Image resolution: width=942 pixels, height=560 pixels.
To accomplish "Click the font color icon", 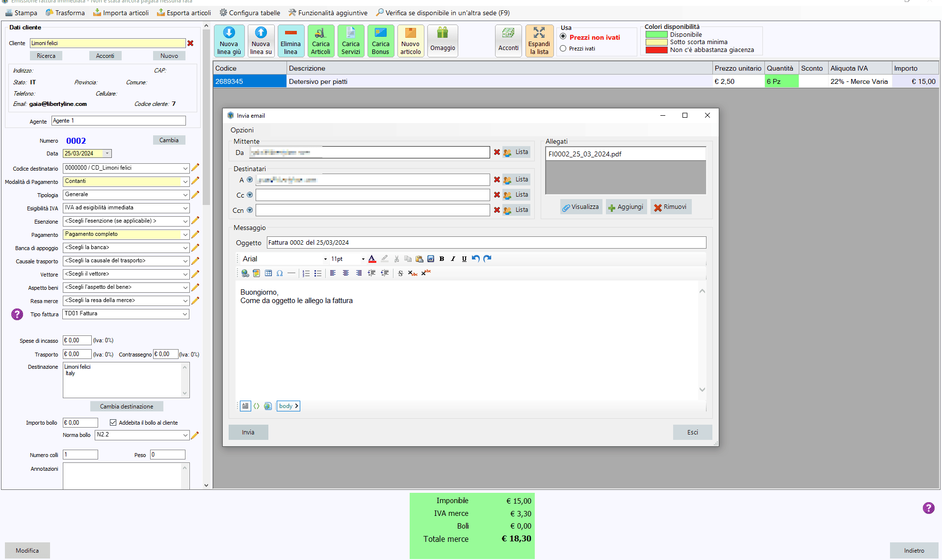I will pyautogui.click(x=372, y=259).
